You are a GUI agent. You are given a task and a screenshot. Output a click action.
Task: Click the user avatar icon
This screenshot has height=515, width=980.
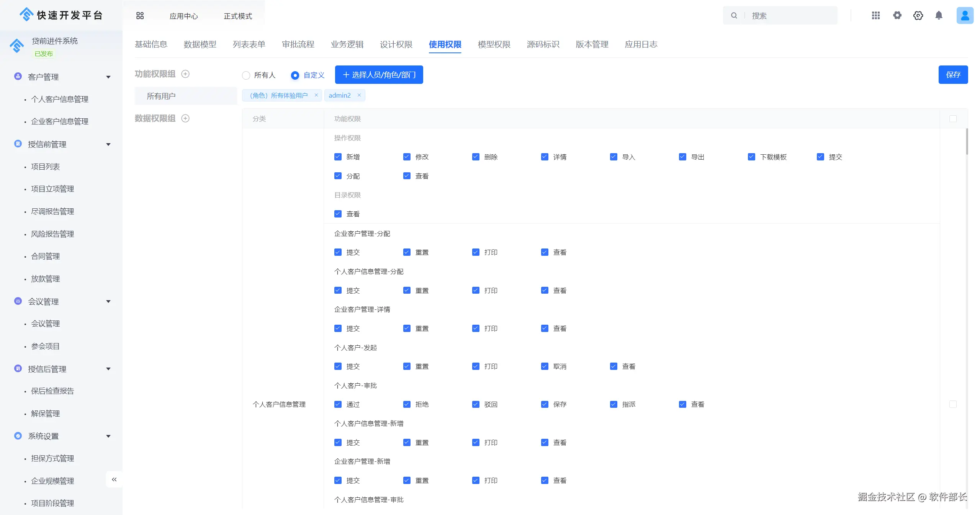(x=965, y=15)
